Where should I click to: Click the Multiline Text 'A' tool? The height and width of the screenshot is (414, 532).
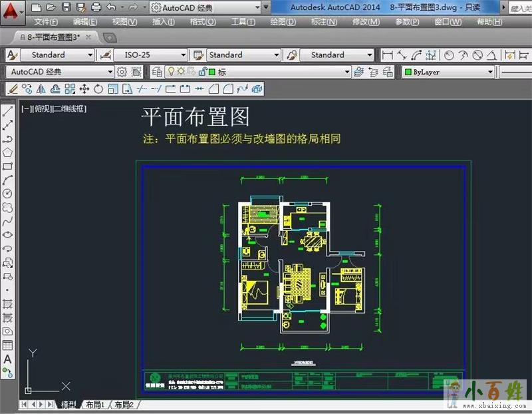[x=7, y=359]
